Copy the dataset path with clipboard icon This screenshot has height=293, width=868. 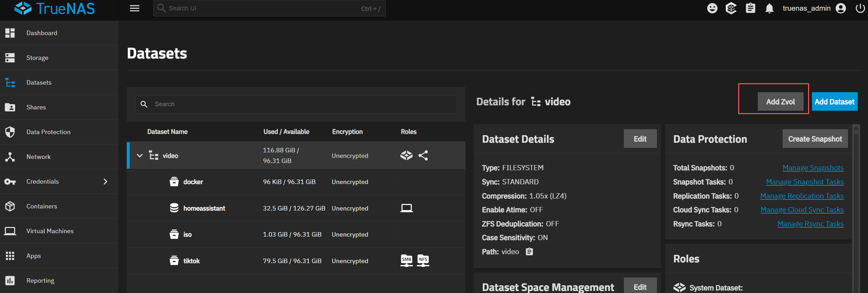coord(529,252)
